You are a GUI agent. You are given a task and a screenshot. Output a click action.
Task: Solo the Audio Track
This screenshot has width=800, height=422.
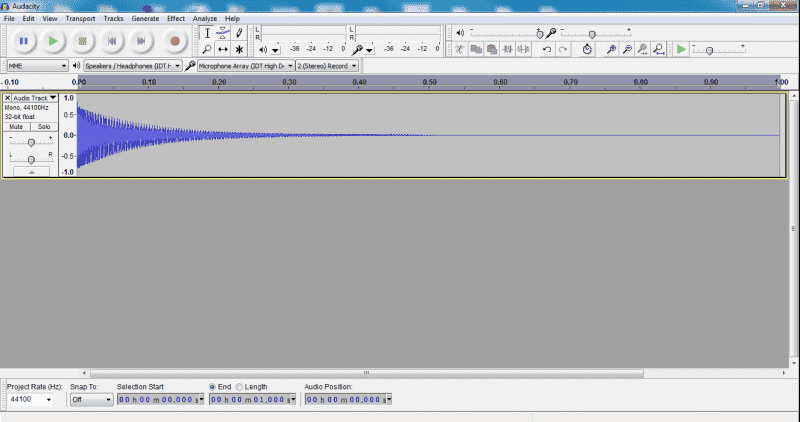pos(43,127)
